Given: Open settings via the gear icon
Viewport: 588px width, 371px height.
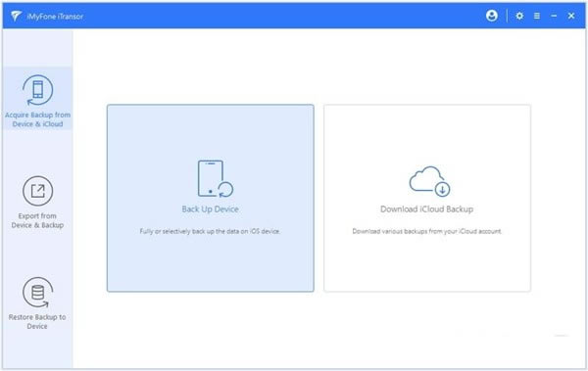Looking at the screenshot, I should tap(519, 16).
